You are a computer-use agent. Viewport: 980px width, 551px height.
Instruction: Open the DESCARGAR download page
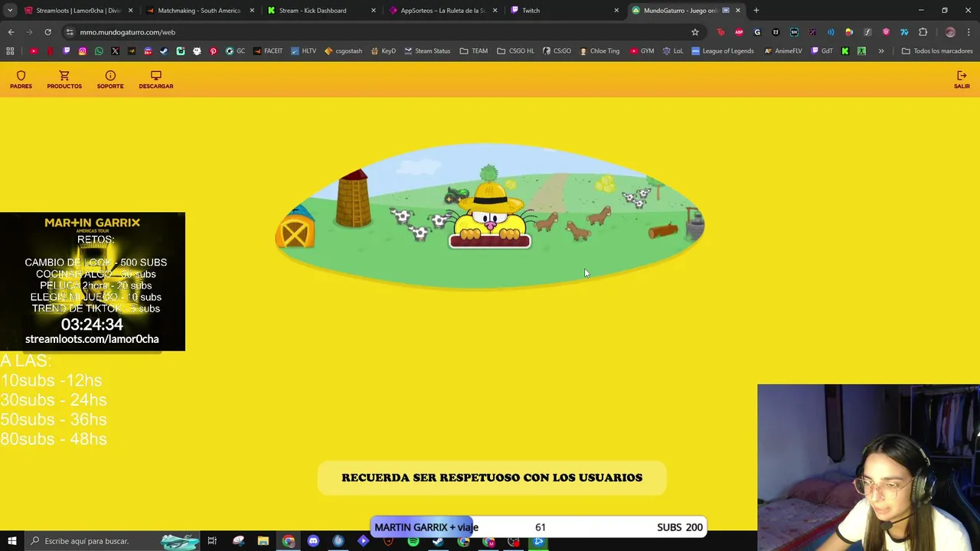(156, 80)
